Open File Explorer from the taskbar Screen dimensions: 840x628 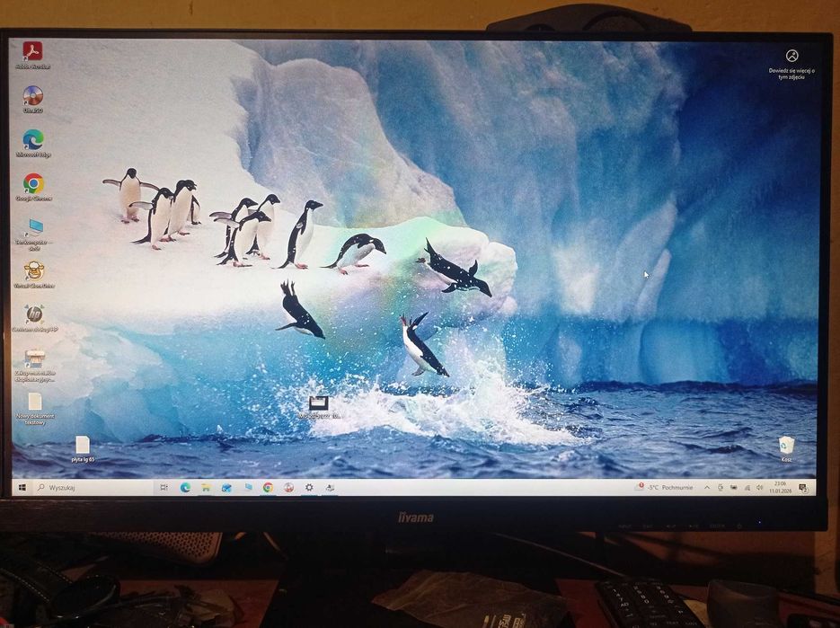[207, 488]
